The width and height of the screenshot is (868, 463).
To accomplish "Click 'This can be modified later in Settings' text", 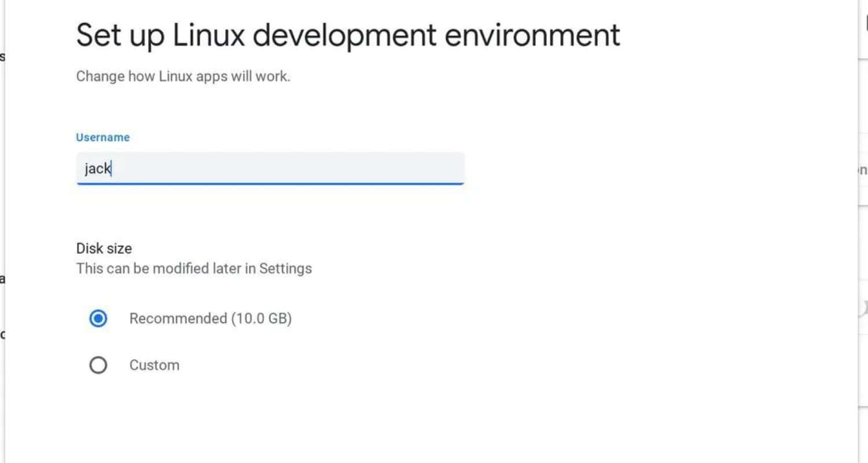I will (x=194, y=269).
